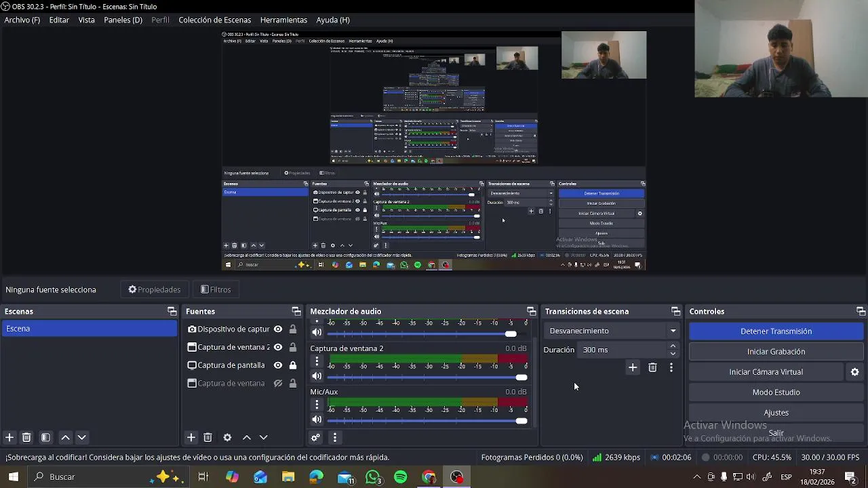This screenshot has width=868, height=488.
Task: Move scene up in Escenas panel
Action: 66,438
